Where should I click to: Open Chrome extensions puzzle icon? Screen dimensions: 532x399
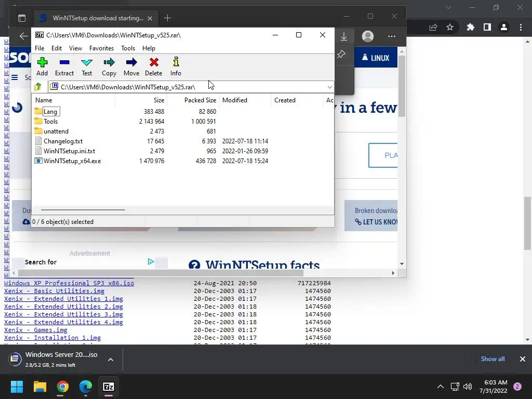point(470,27)
